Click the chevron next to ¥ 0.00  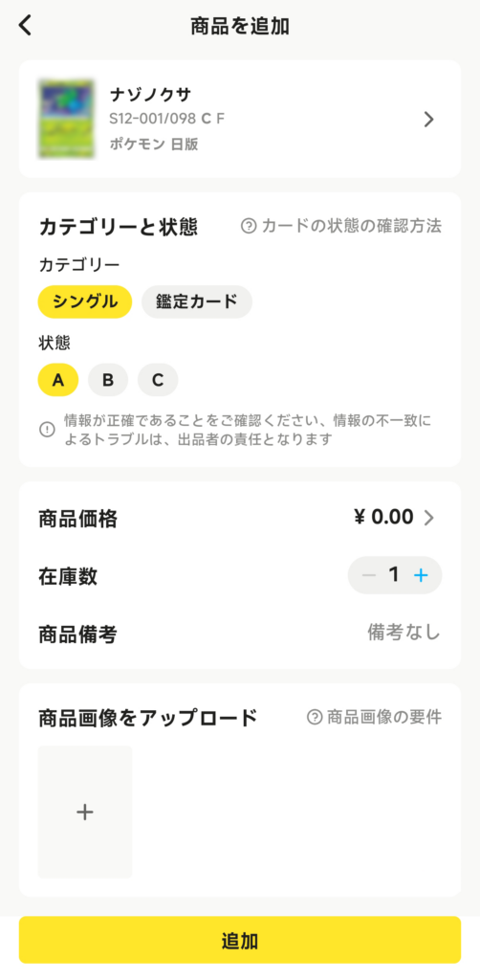click(428, 518)
